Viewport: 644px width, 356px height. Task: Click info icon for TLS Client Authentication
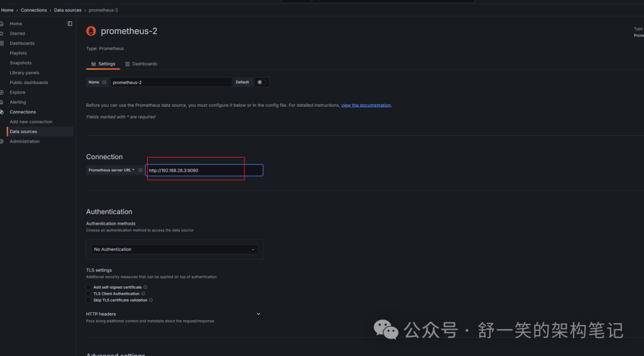pos(143,293)
